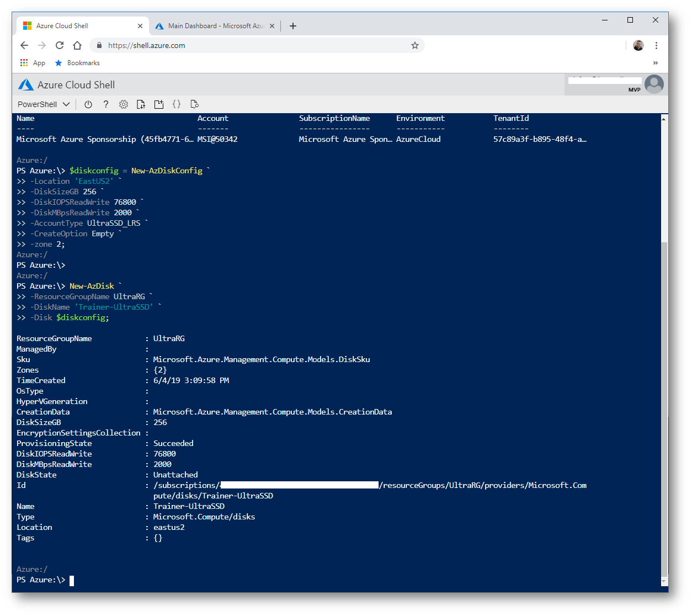
Task: Click the 'TenantId' column header
Action: [511, 118]
